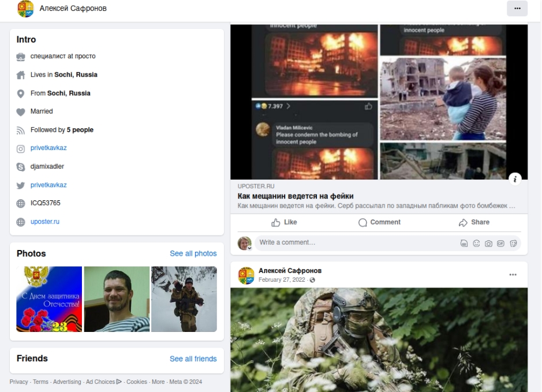
Task: Open the 'Как мещанин ведется на фейки' article title
Action: (296, 196)
